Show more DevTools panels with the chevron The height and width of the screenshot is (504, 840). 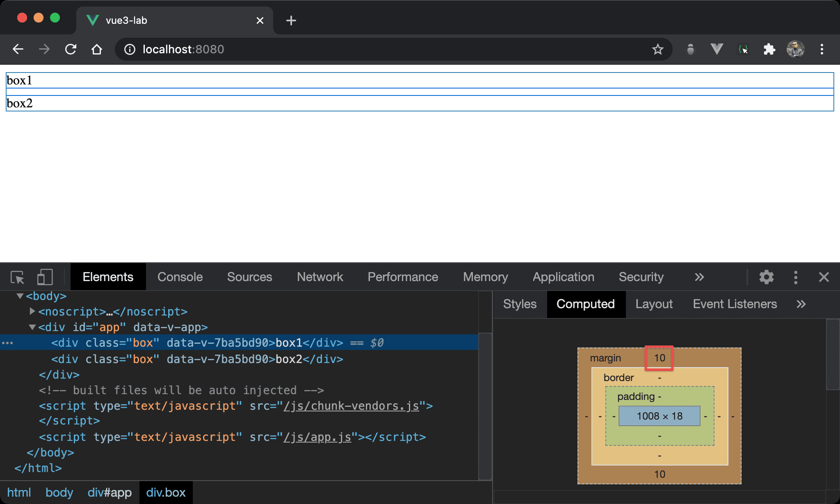pos(699,277)
